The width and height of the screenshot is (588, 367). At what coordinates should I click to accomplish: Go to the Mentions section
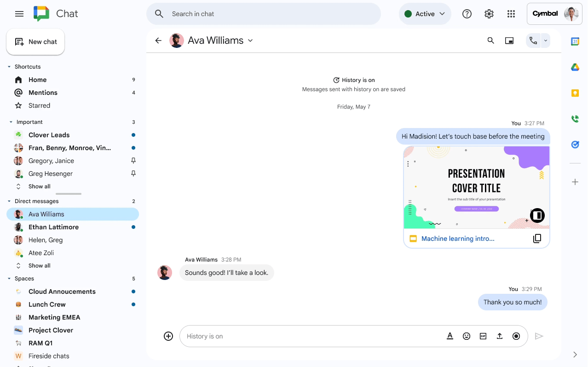click(43, 92)
